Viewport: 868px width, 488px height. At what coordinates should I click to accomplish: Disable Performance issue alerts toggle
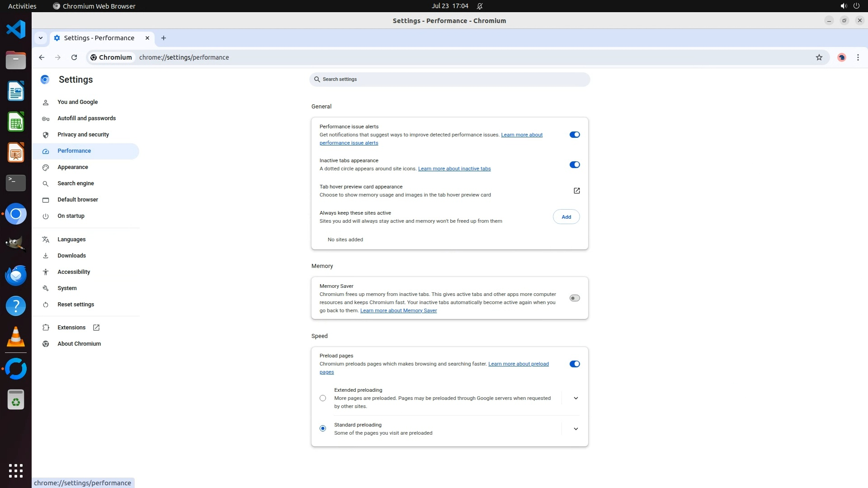574,135
